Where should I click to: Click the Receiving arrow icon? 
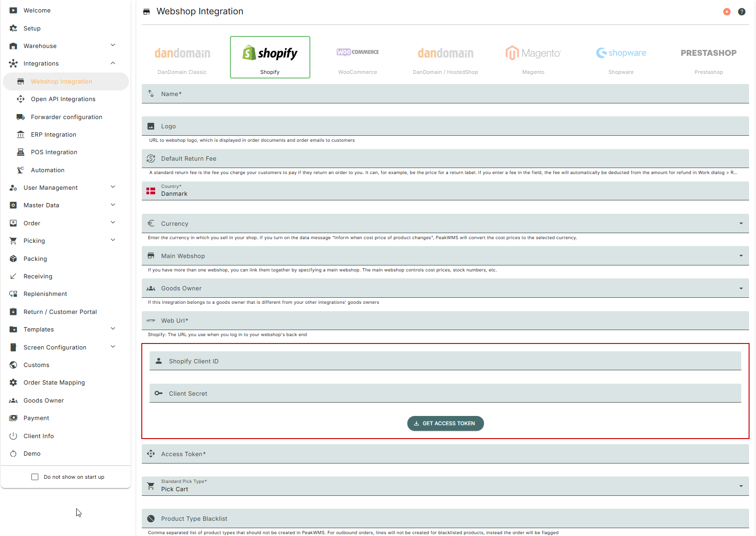click(13, 276)
